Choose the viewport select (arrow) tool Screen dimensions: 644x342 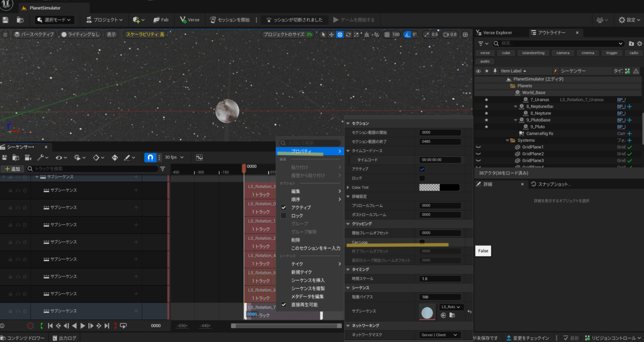pyautogui.click(x=323, y=34)
